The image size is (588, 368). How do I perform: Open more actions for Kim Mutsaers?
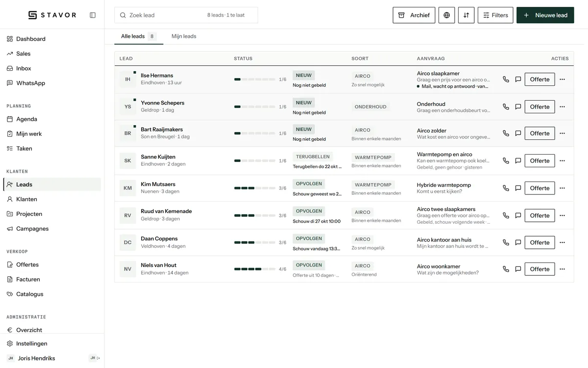(x=562, y=188)
